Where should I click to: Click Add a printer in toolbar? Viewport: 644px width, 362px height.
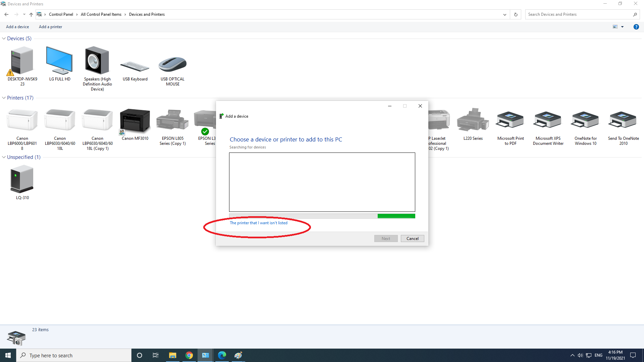50,27
